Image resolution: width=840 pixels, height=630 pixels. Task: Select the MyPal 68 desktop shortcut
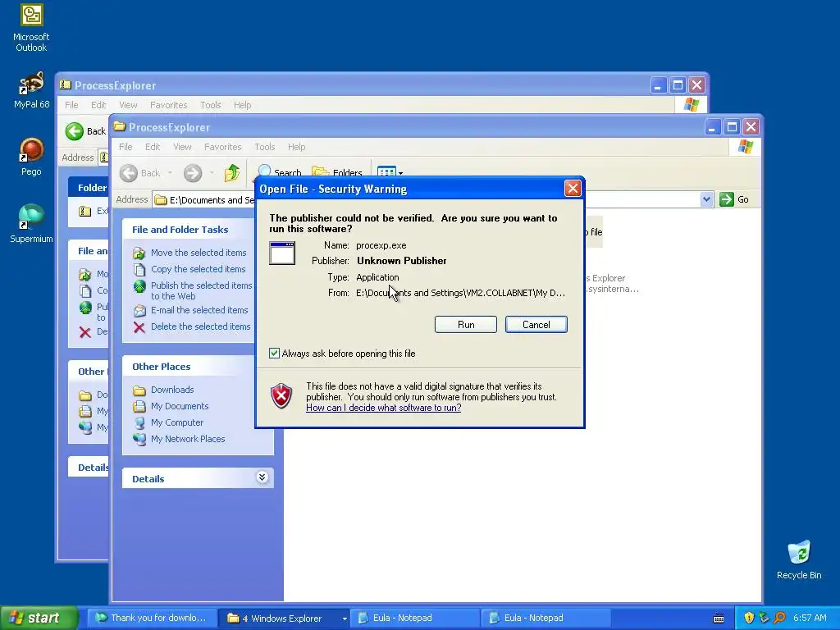[31, 90]
